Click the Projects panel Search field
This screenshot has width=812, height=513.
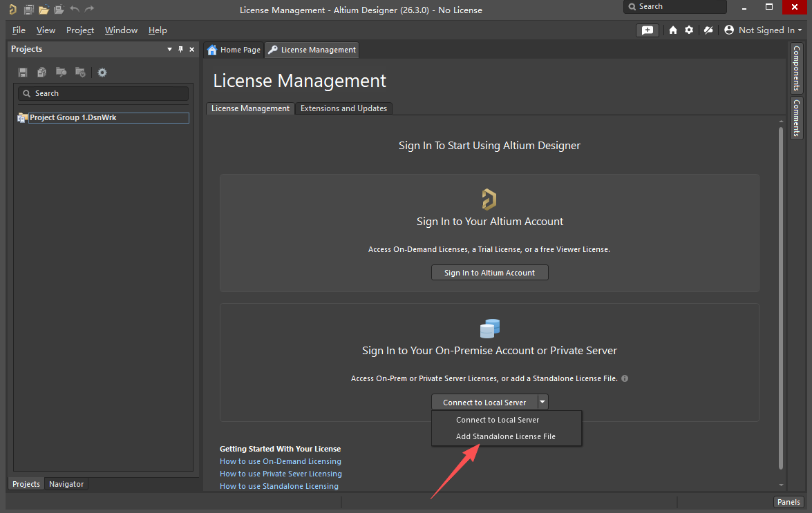point(103,94)
